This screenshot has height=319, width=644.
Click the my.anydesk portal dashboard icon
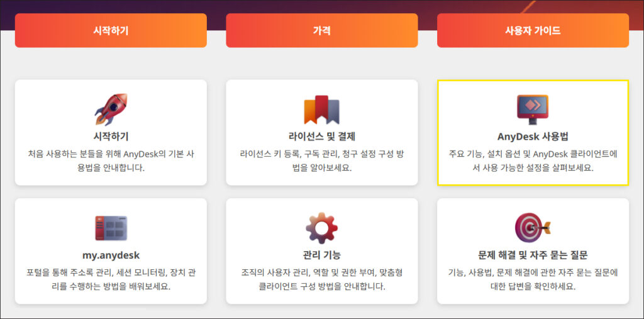point(111,228)
